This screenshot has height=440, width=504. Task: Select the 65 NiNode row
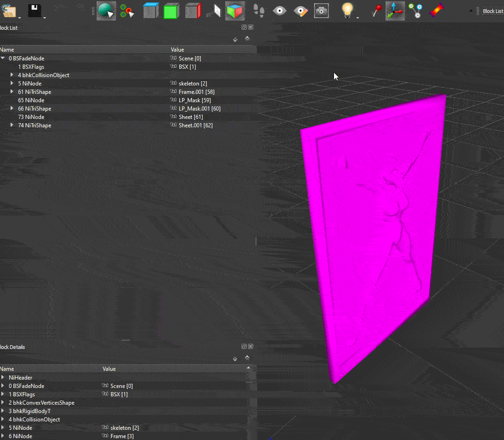128,100
